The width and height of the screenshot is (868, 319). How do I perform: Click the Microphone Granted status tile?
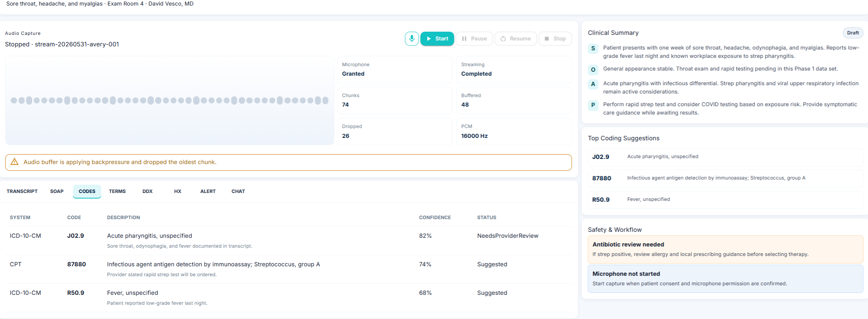(x=395, y=69)
